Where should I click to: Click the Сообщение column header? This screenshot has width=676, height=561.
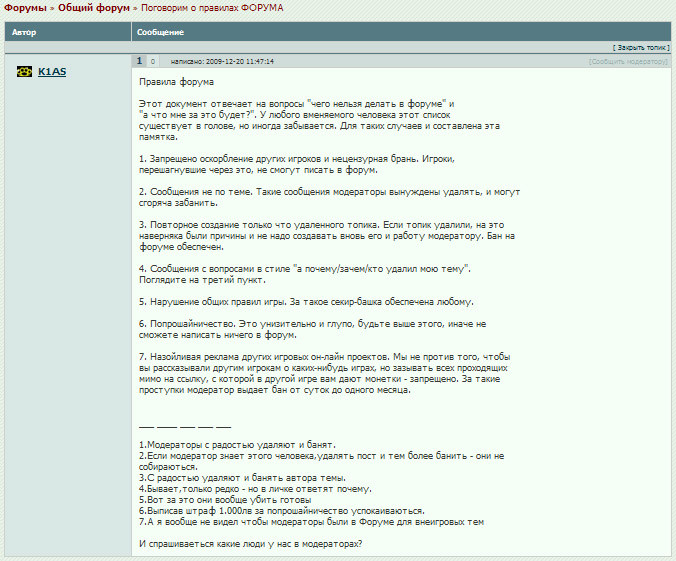[x=160, y=32]
